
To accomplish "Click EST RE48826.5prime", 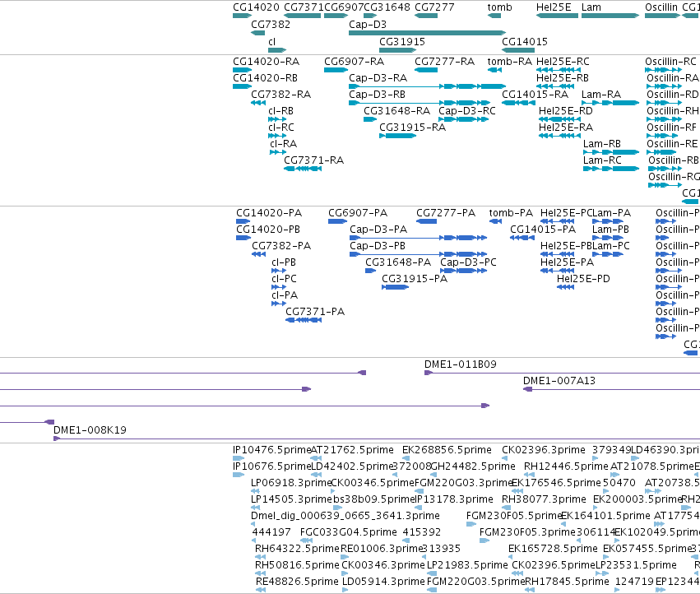I will click(x=261, y=590).
